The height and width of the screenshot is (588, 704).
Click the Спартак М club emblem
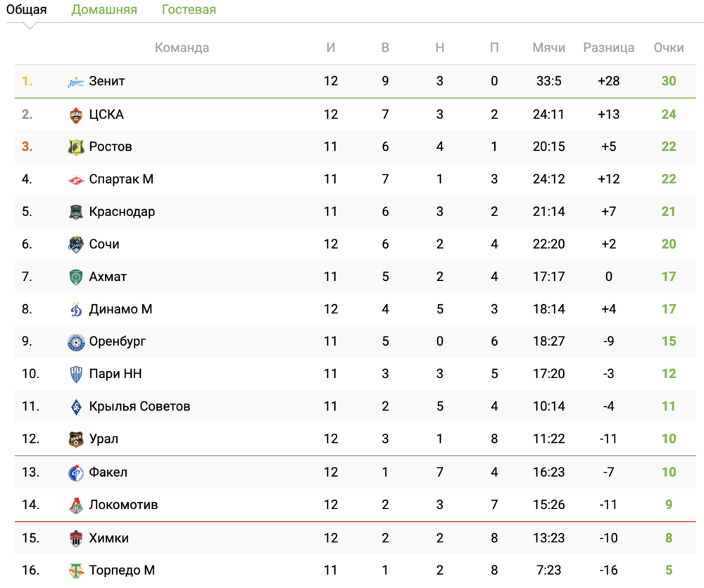coord(76,180)
